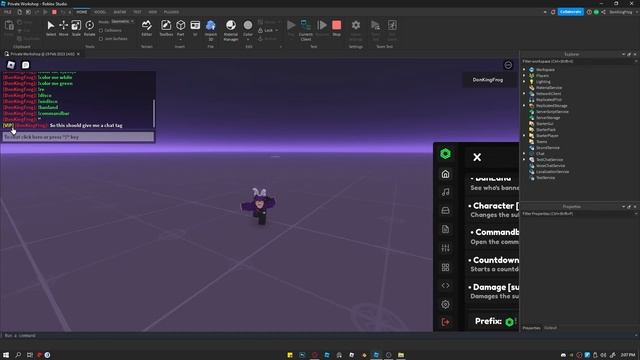
Task: Open the admin panel sliders icon
Action: (x=445, y=248)
